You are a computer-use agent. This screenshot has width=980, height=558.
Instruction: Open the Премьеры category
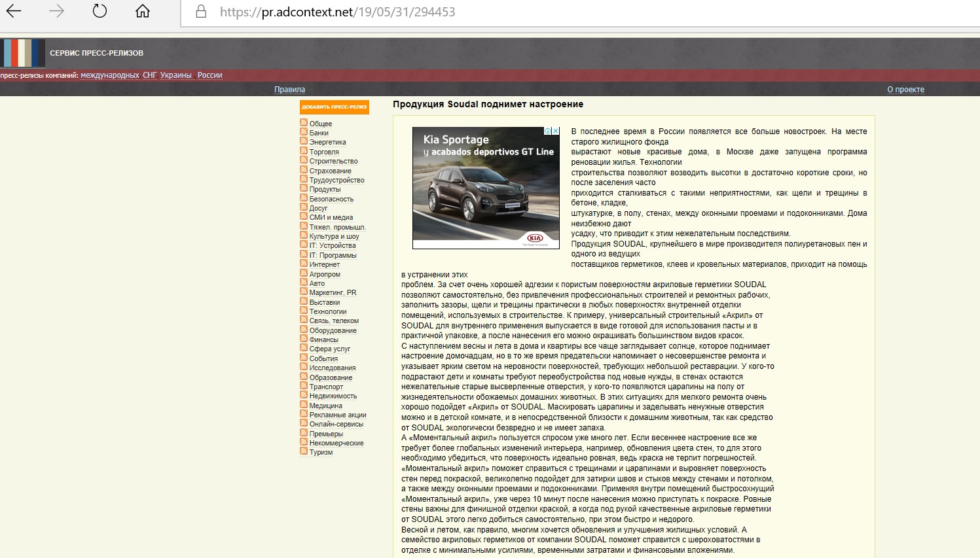(x=326, y=434)
